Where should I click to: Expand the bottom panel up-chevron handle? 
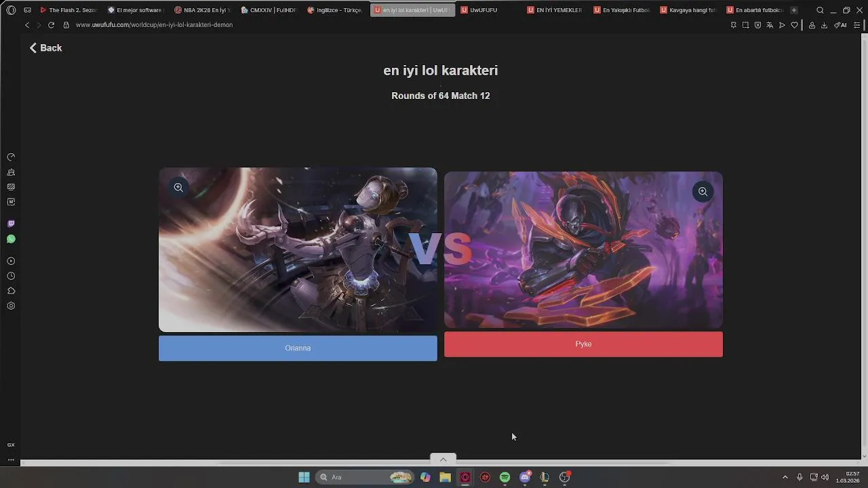click(443, 460)
